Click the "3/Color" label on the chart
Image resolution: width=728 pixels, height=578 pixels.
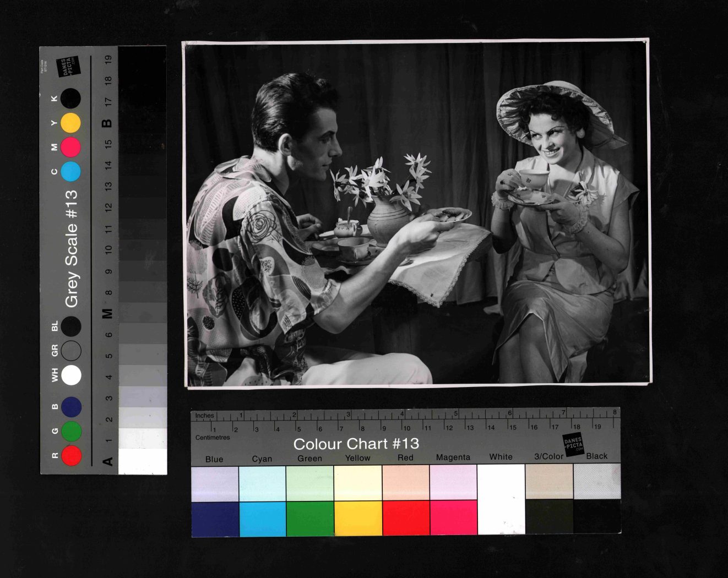548,456
